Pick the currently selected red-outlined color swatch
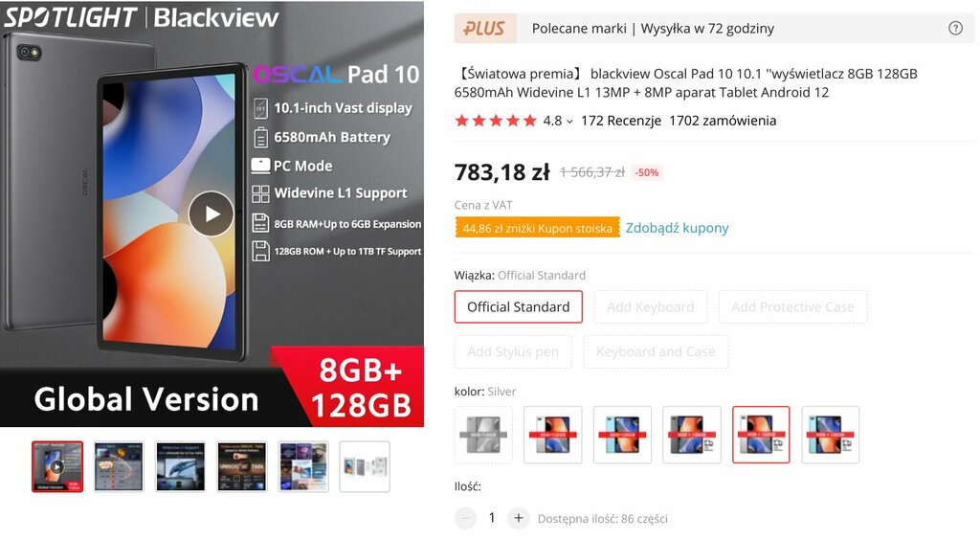980x540 pixels. tap(761, 435)
